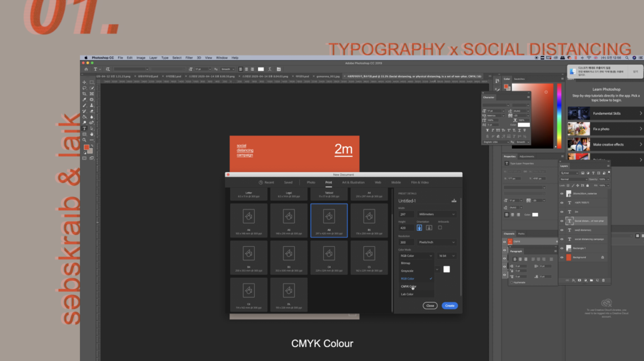Click the Home icon in options bar
This screenshot has height=361, width=644.
(x=86, y=69)
